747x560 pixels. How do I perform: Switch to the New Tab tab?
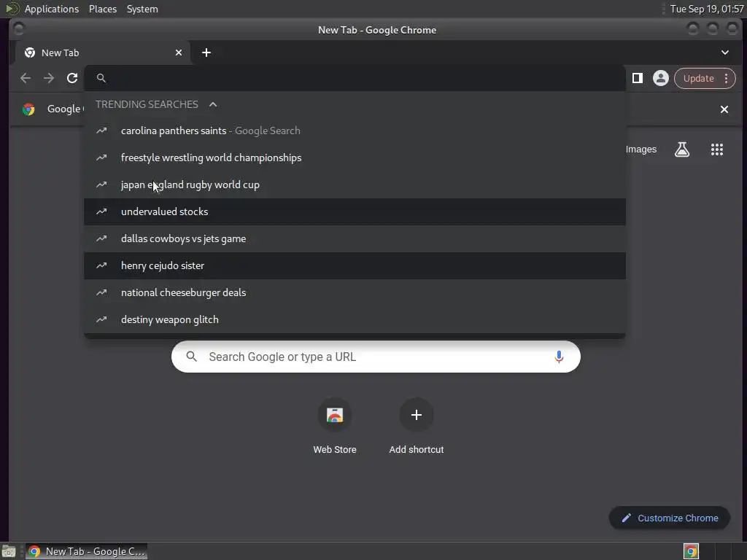tap(103, 52)
